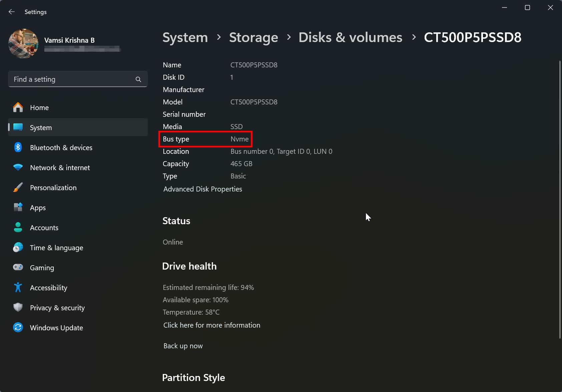Viewport: 562px width, 392px height.
Task: Click Available spare: 100% text
Action: click(x=195, y=300)
